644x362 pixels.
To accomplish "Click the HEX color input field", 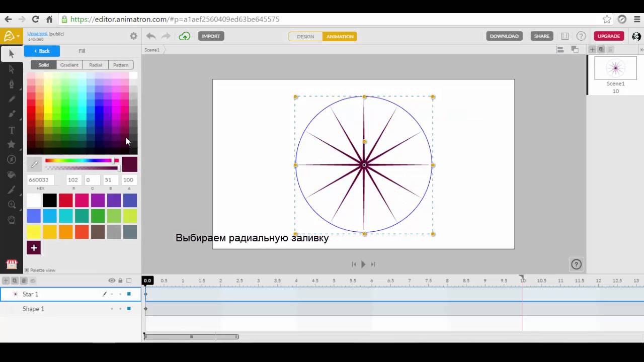I will (x=40, y=180).
